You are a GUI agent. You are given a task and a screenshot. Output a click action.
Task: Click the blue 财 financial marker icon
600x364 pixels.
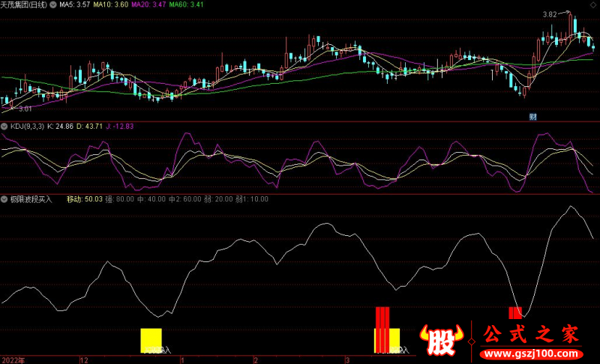[x=533, y=116]
